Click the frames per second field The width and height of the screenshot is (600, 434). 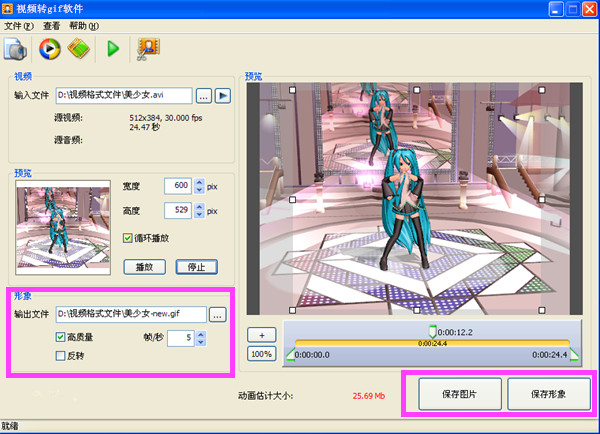click(181, 338)
